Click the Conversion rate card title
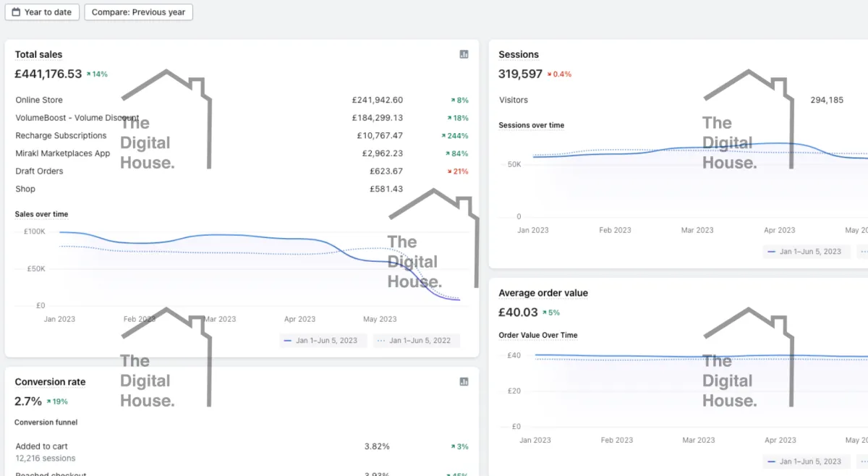Viewport: 868px width, 476px height. pos(50,382)
